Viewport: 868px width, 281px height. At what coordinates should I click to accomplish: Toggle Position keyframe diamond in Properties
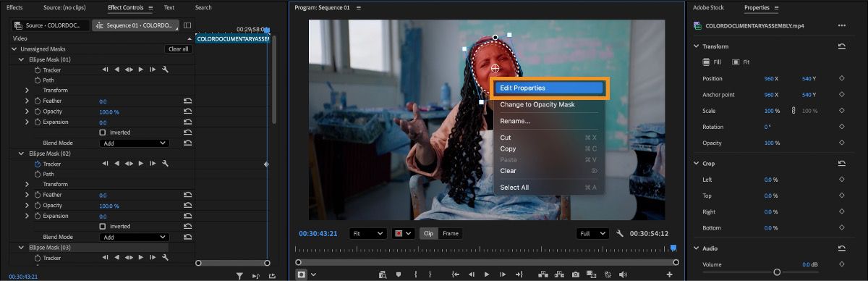click(842, 78)
